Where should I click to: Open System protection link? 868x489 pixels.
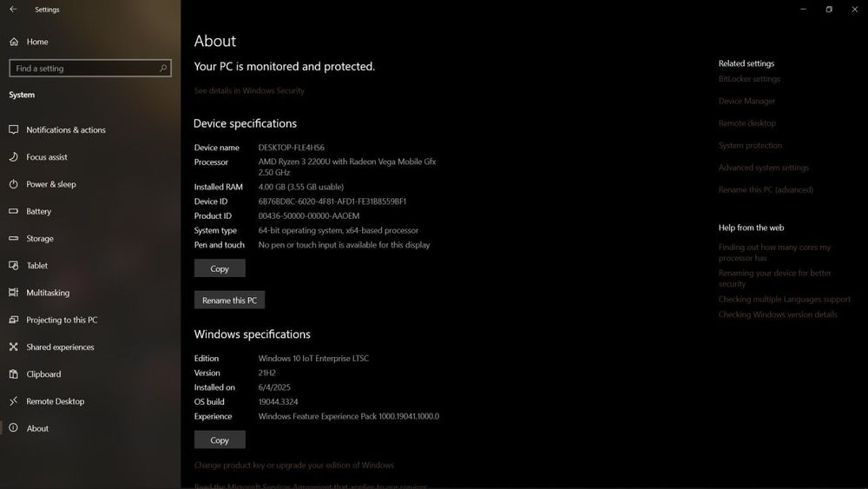[750, 145]
